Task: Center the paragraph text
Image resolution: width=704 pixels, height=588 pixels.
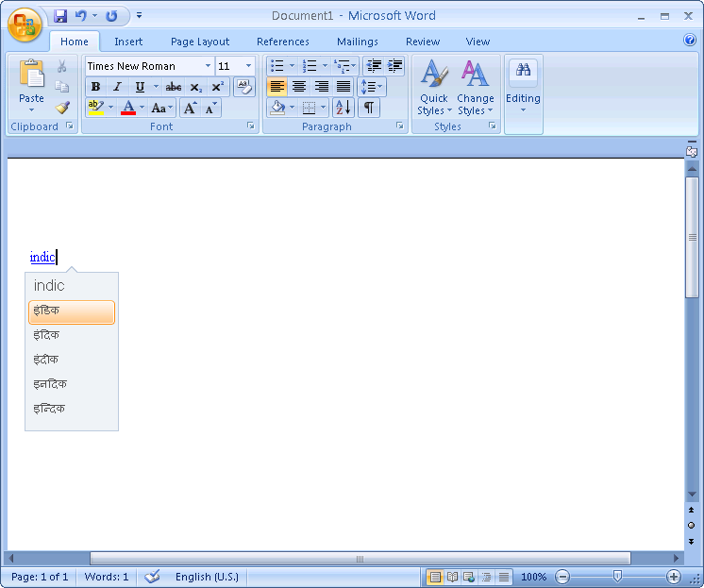Action: (x=299, y=87)
